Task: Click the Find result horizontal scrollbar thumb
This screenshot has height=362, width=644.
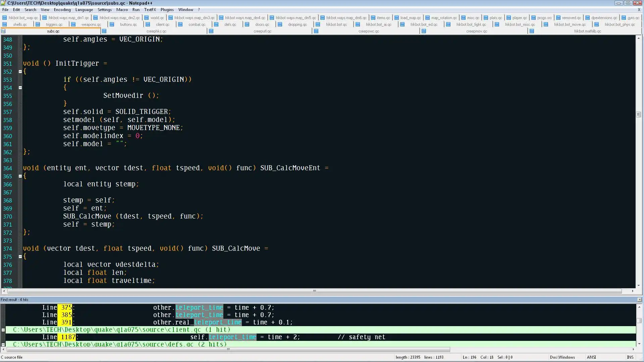Action: [228, 349]
